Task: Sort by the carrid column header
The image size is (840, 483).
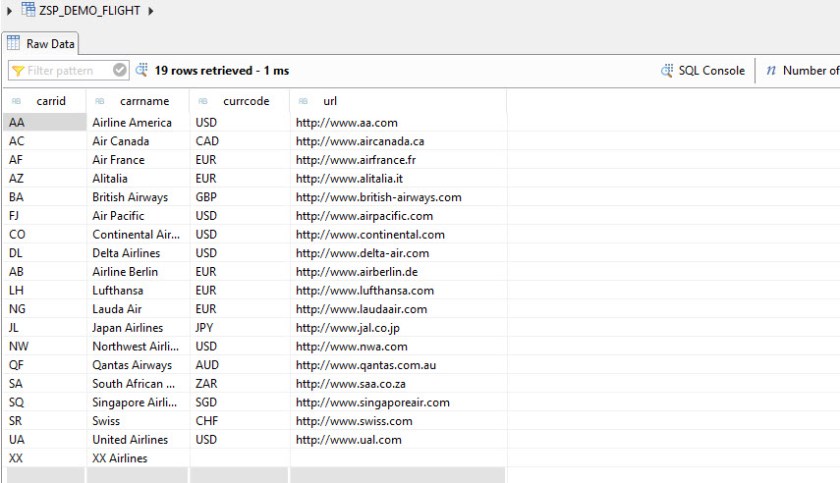Action: [x=44, y=101]
